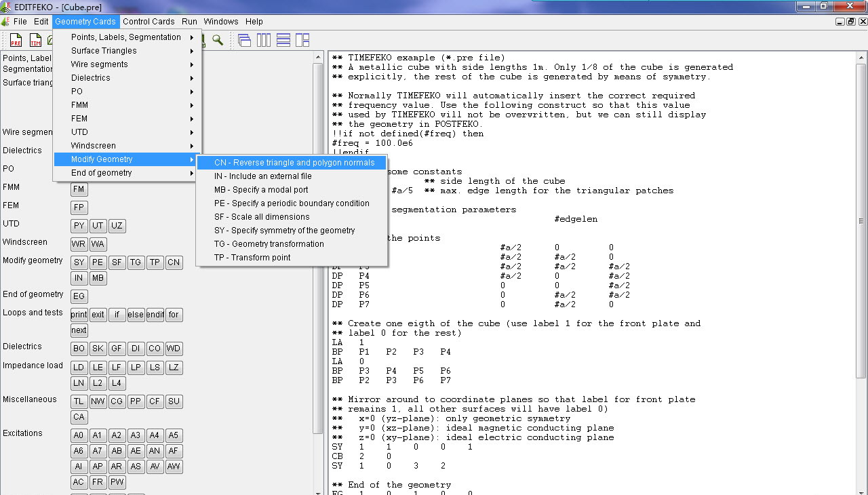Expand the FEM submenu

(x=127, y=119)
